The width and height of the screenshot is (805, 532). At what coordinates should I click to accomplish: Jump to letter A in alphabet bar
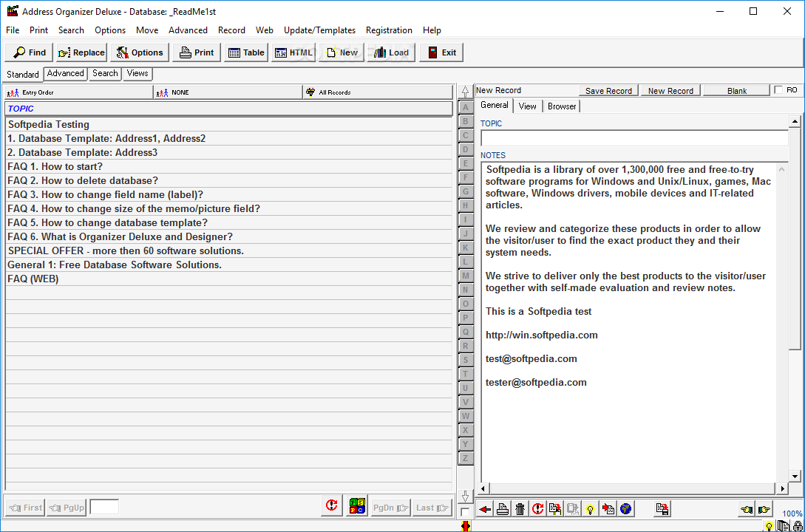(465, 107)
